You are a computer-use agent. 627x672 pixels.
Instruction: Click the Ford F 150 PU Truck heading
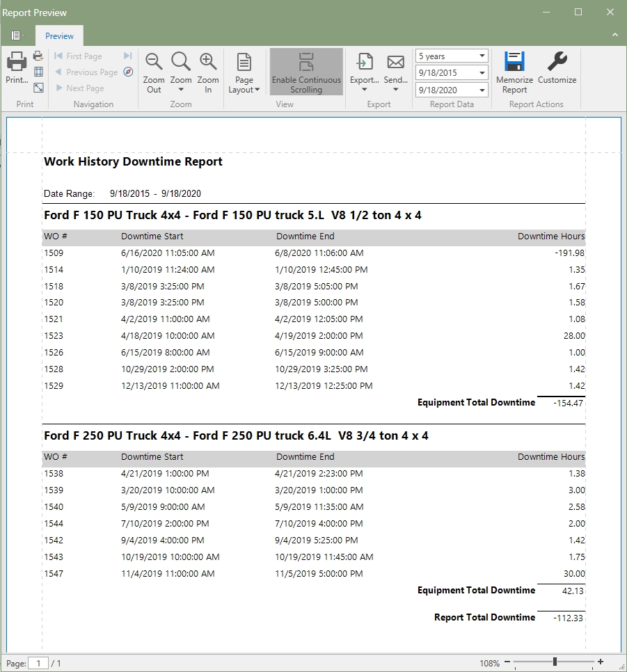tap(232, 215)
